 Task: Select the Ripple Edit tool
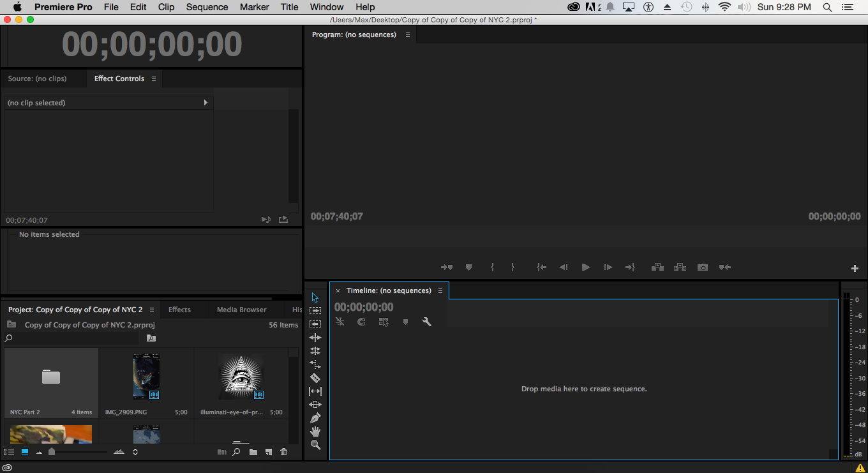315,338
